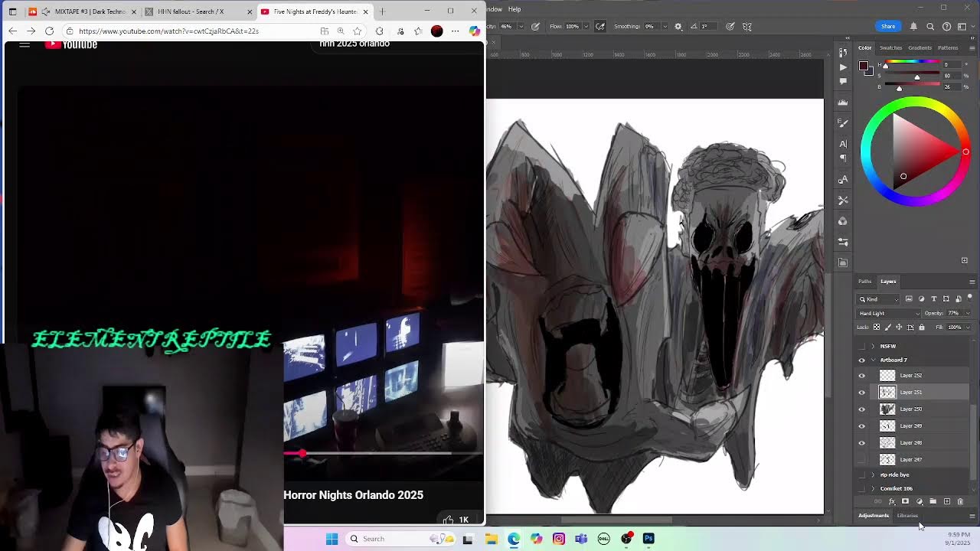Screen dimensions: 980x551
Task: Hide Layer 251 visibility eye
Action: coord(861,393)
